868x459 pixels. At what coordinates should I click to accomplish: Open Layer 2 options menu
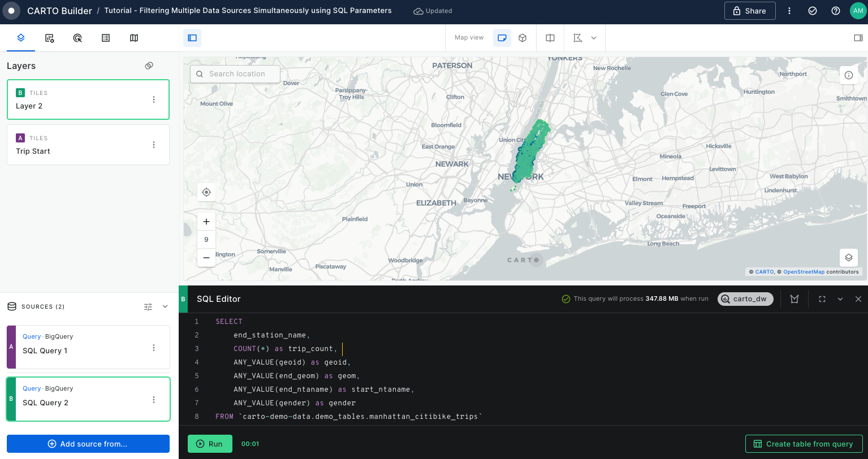coord(154,99)
